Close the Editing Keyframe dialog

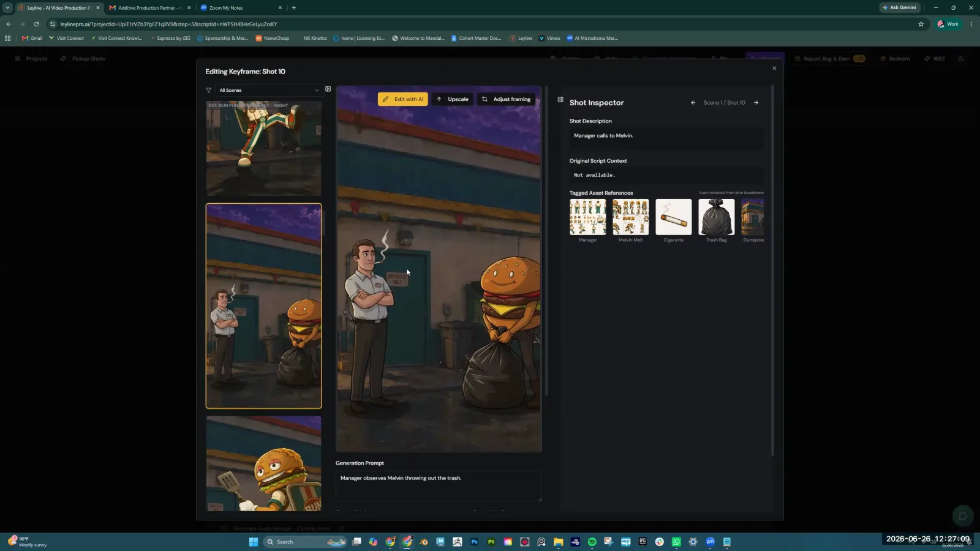tap(774, 69)
